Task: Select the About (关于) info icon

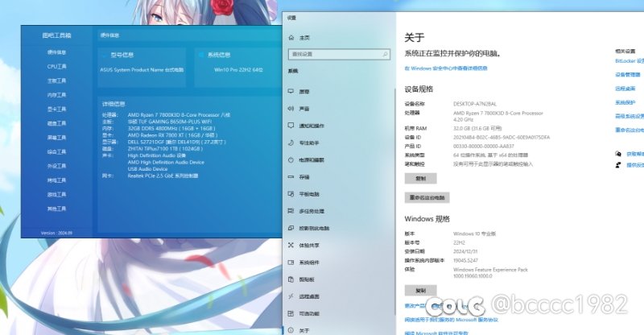Action: 291,330
